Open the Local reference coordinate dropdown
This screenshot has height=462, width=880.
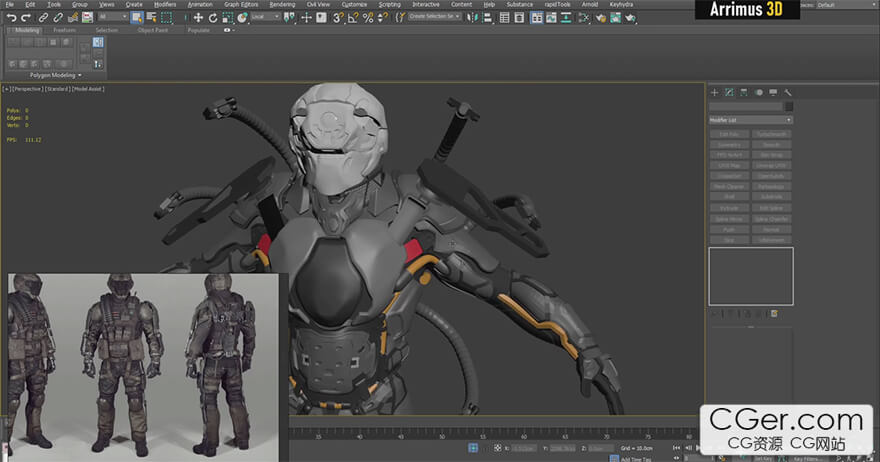pyautogui.click(x=265, y=17)
